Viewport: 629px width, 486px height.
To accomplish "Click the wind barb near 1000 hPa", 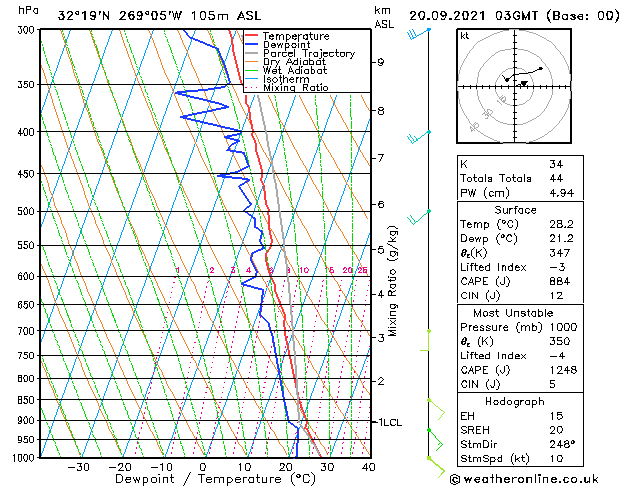I will click(436, 467).
